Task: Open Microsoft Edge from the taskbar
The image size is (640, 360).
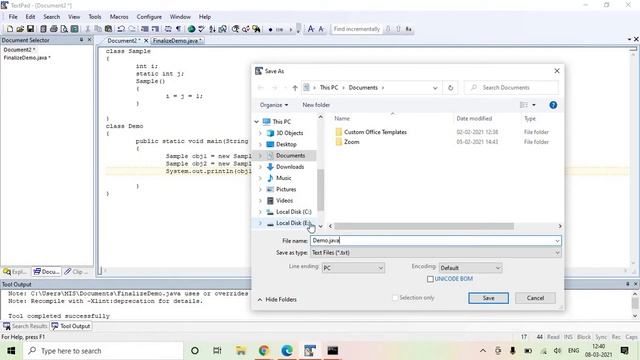Action: pos(287,350)
